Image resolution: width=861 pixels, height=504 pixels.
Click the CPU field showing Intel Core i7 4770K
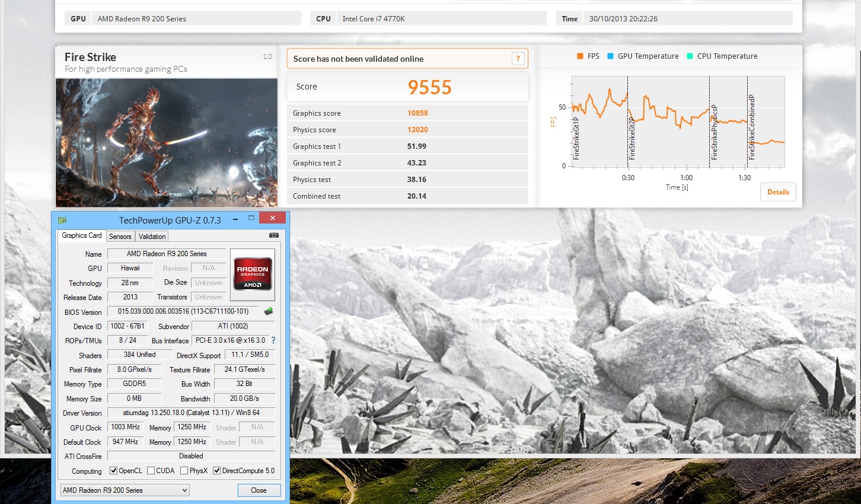click(442, 18)
